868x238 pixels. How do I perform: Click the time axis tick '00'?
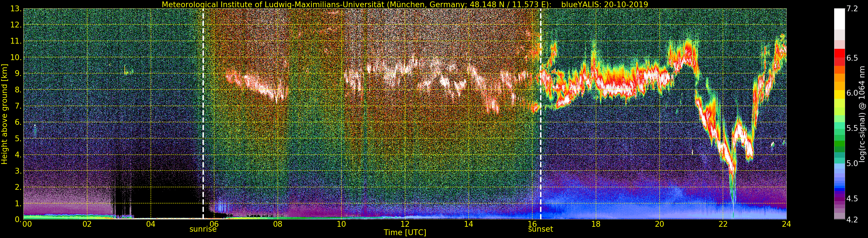point(27,224)
